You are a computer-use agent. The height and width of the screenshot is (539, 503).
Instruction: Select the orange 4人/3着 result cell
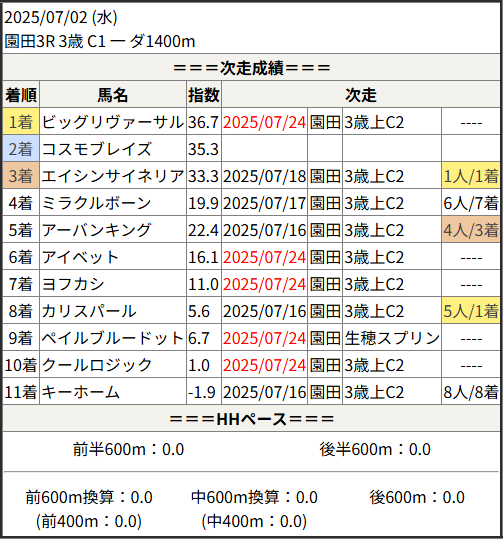click(471, 230)
